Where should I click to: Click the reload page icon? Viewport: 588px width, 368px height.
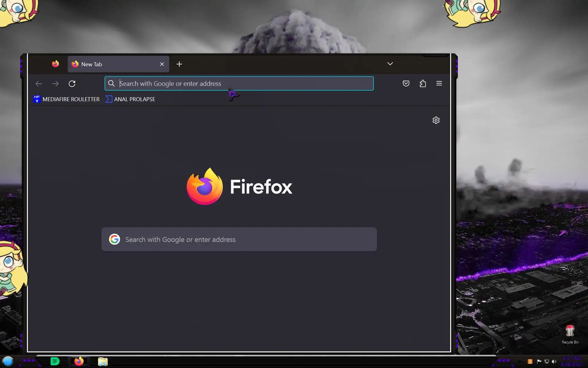coord(72,84)
